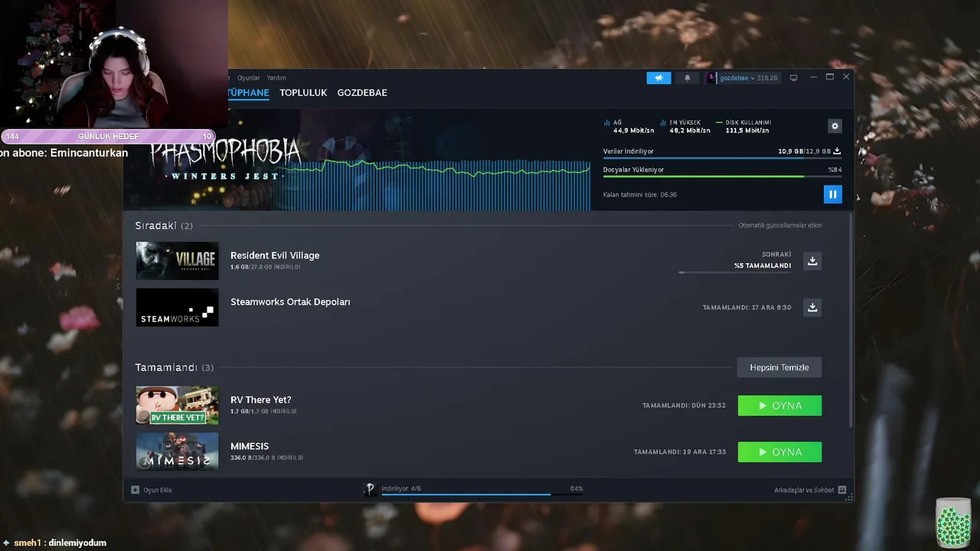Click the 10,9 GB/12,9 GB download size text

pos(804,152)
